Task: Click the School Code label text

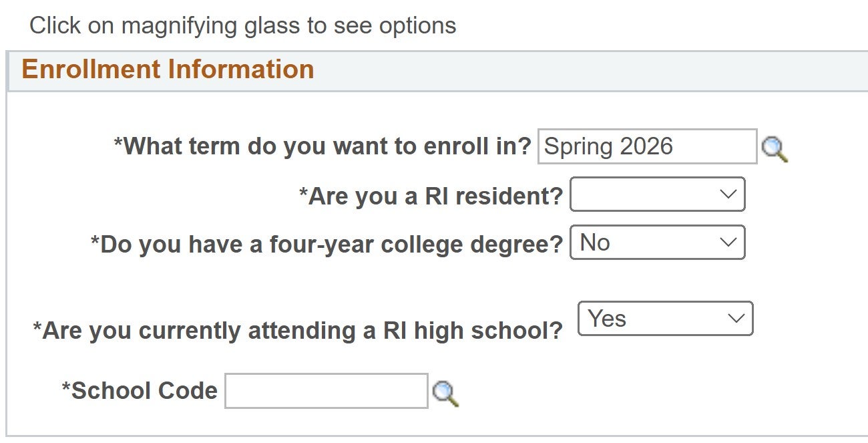Action: 140,391
